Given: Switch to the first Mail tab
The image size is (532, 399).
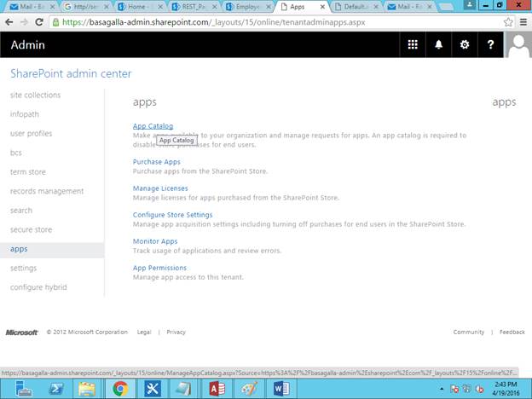Looking at the screenshot, I should [x=32, y=7].
